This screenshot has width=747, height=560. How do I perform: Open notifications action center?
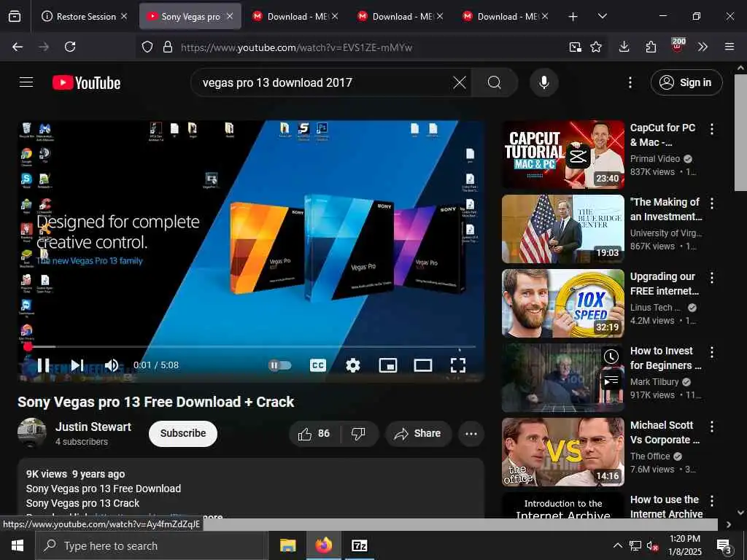tap(724, 546)
